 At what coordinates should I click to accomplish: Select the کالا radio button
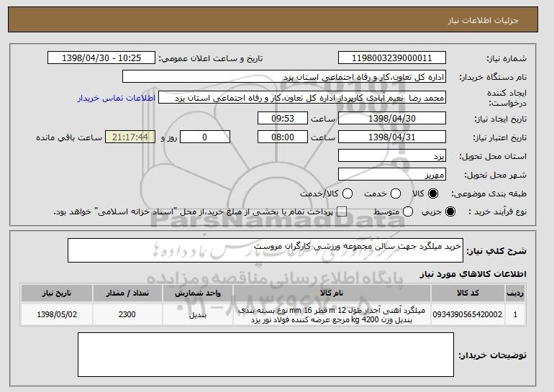click(433, 193)
